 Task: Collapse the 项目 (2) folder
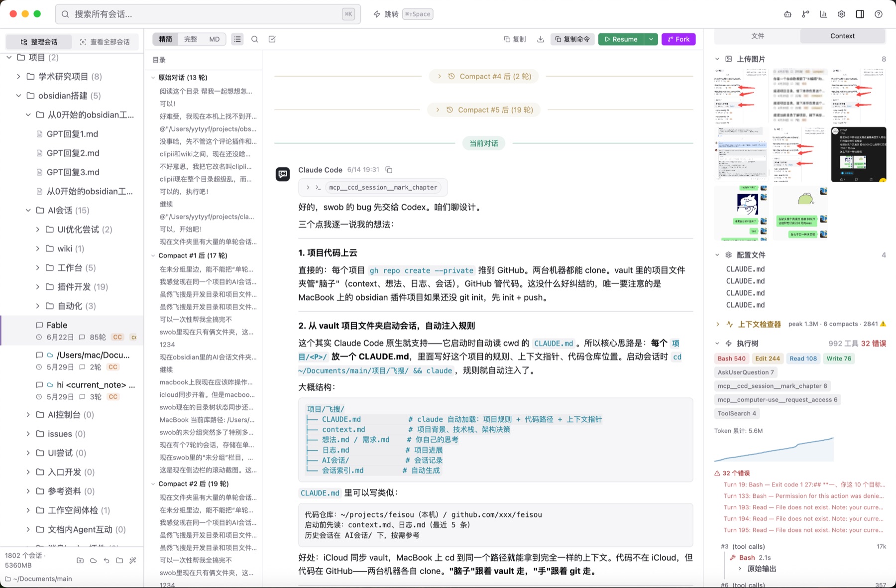9,57
